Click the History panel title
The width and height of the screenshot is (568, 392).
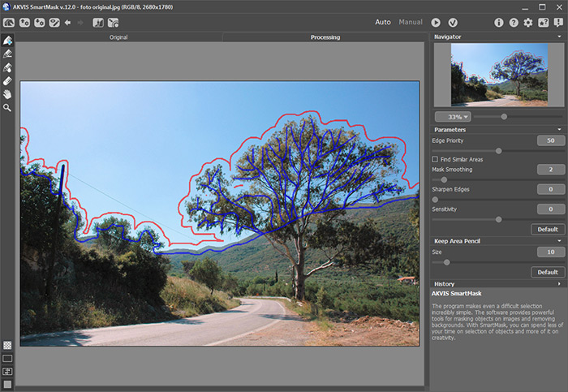444,284
